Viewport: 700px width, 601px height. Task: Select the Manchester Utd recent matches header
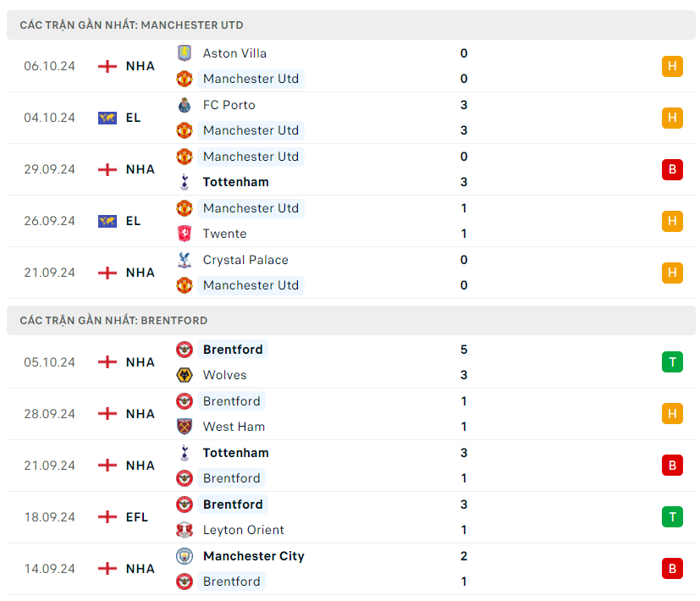click(x=131, y=25)
